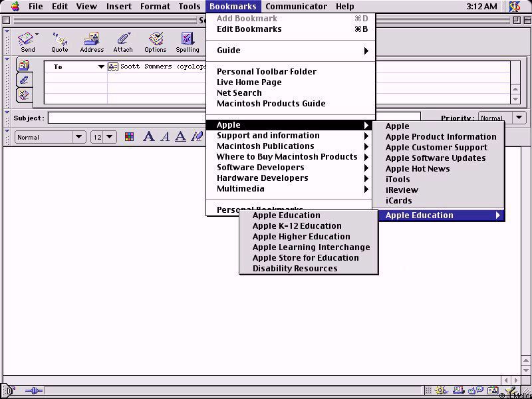Screen dimensions: 532x399
Task: Choose iTools bookmark in Apple submenu
Action: click(x=438, y=179)
